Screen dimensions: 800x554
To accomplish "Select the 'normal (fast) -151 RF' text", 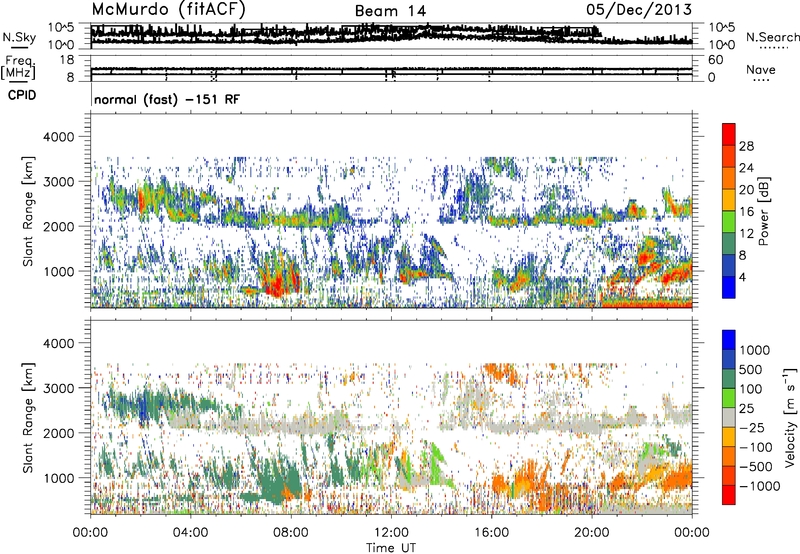I will tap(167, 99).
